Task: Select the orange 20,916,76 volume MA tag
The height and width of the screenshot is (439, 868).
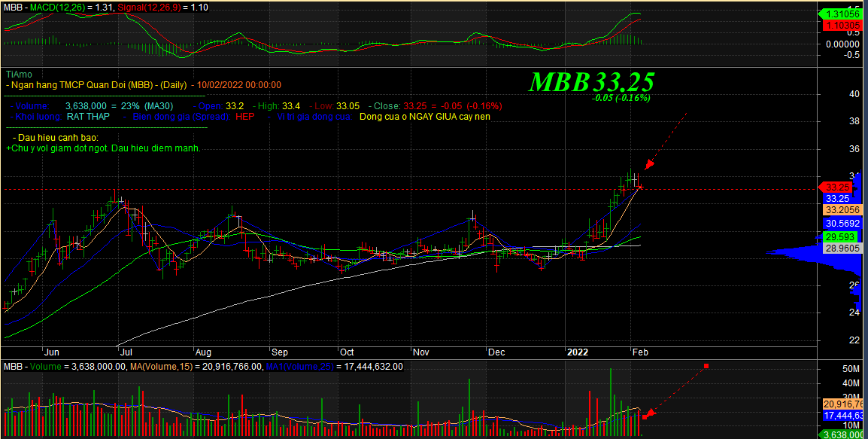Action: (x=843, y=404)
